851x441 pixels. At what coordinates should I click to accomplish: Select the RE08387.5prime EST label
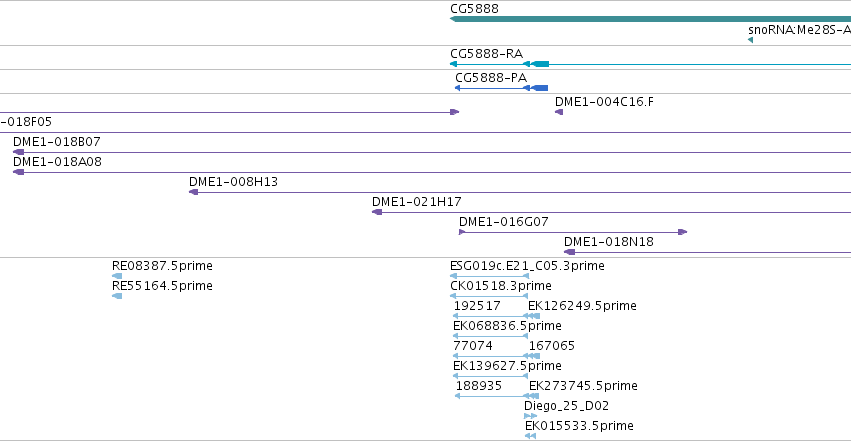coord(162,266)
